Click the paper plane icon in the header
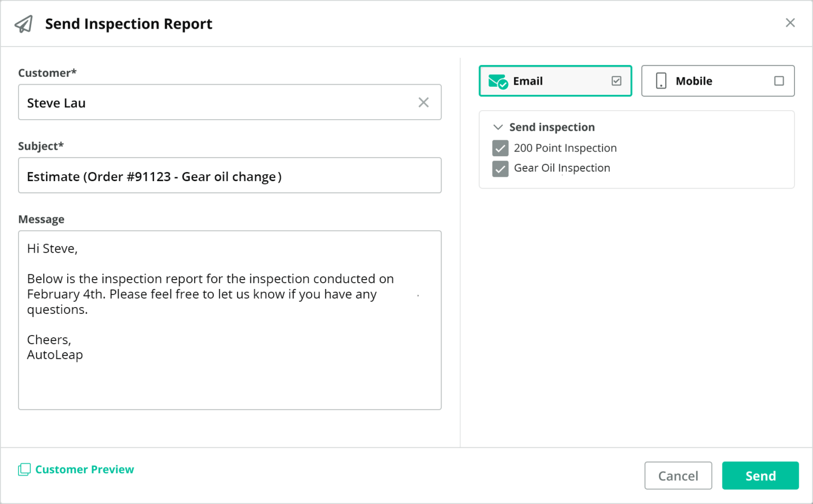 (23, 23)
